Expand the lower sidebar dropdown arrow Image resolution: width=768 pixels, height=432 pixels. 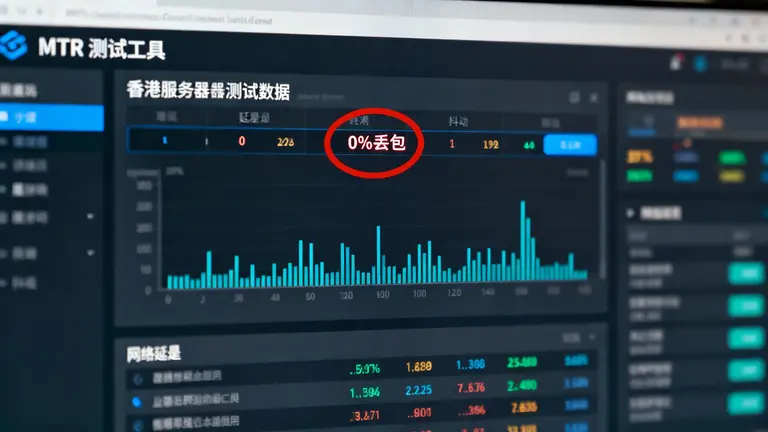coord(91,253)
